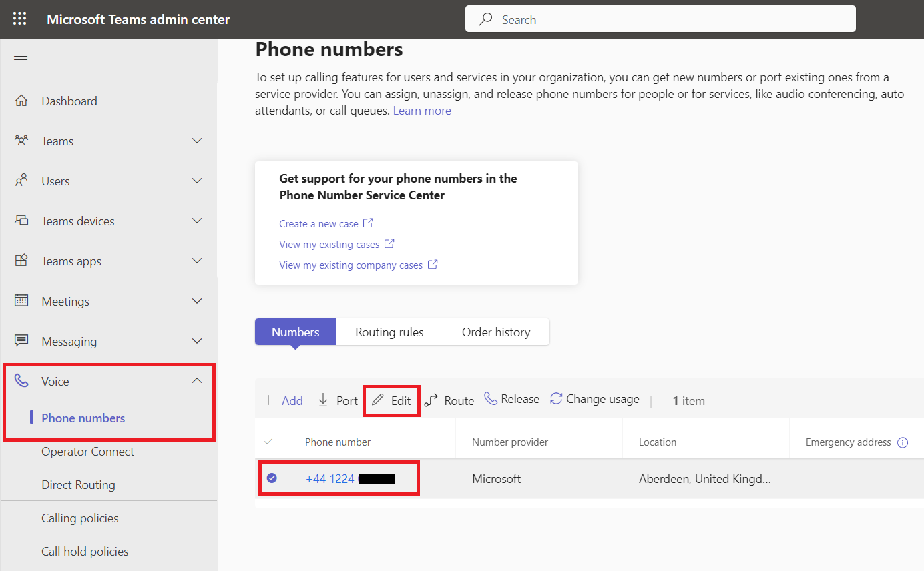The height and width of the screenshot is (571, 924).
Task: Click the Release phone icon
Action: coord(491,399)
